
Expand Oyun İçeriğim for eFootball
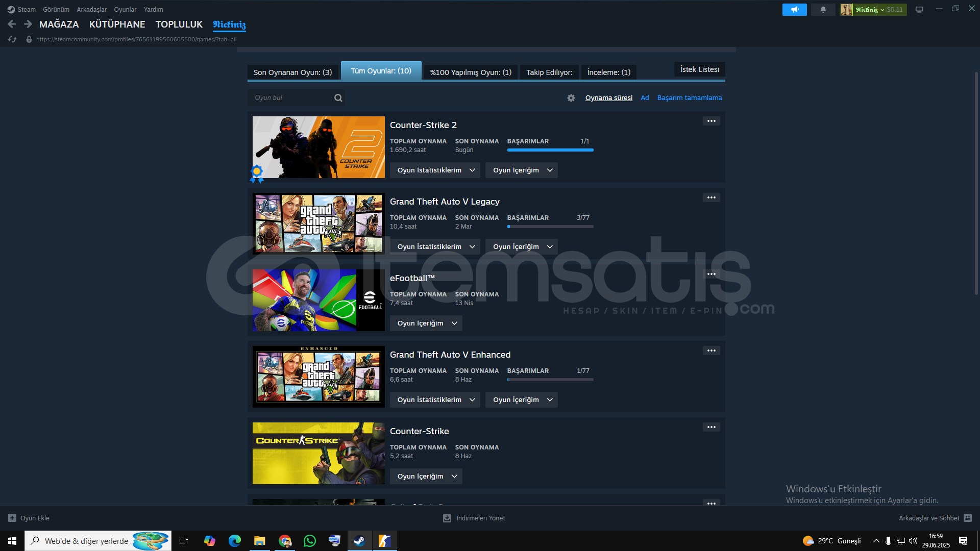(x=426, y=323)
